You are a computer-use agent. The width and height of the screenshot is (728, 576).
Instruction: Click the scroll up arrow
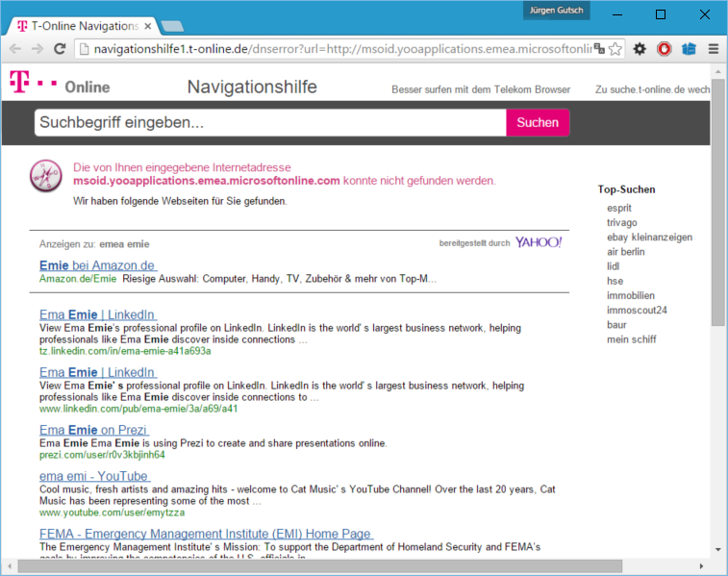click(x=718, y=71)
